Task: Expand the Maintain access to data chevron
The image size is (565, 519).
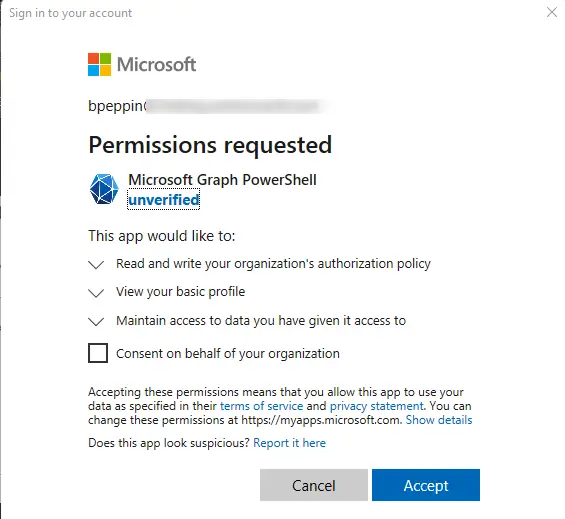Action: [96, 321]
